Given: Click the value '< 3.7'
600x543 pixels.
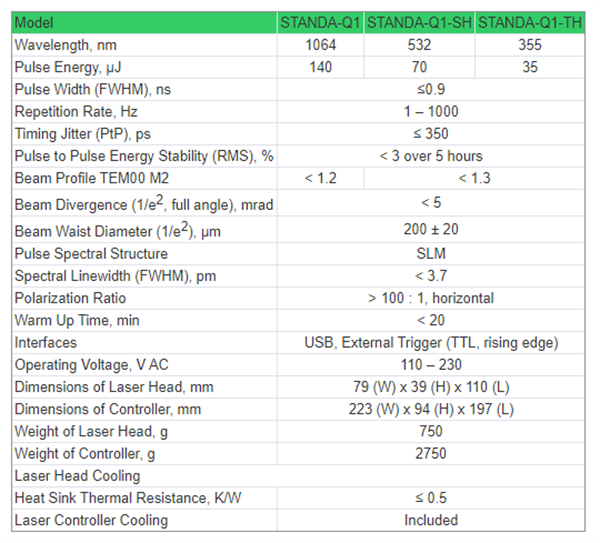Looking at the screenshot, I should 431,276.
